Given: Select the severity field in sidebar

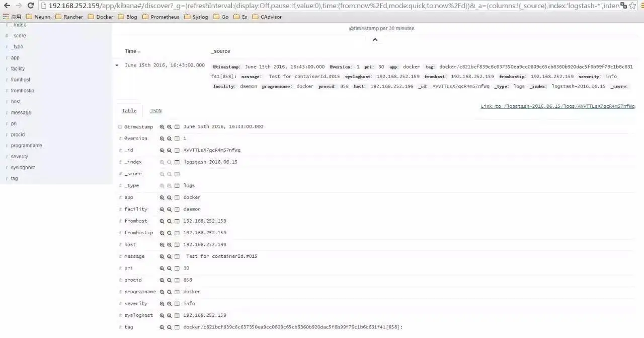Looking at the screenshot, I should coord(20,157).
